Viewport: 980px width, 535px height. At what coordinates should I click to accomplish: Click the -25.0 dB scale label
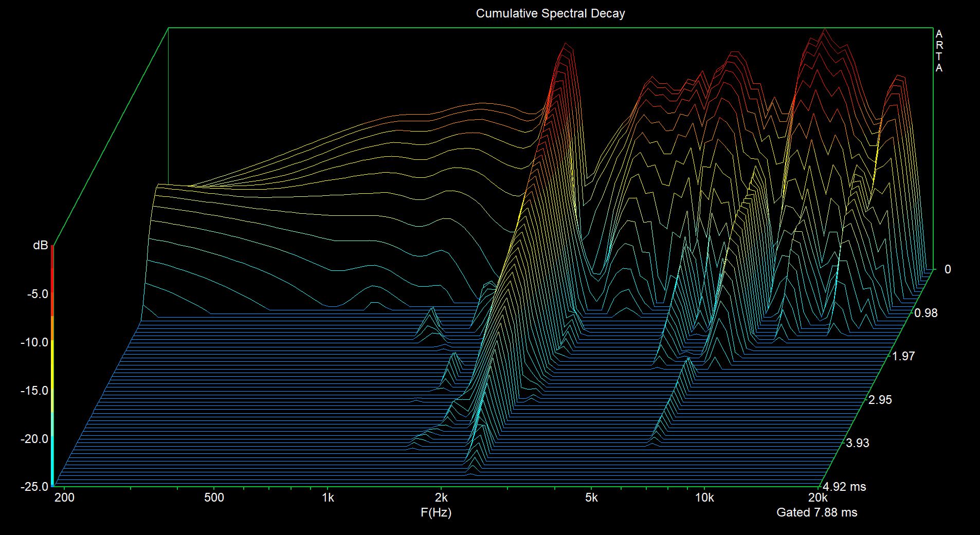pyautogui.click(x=34, y=486)
